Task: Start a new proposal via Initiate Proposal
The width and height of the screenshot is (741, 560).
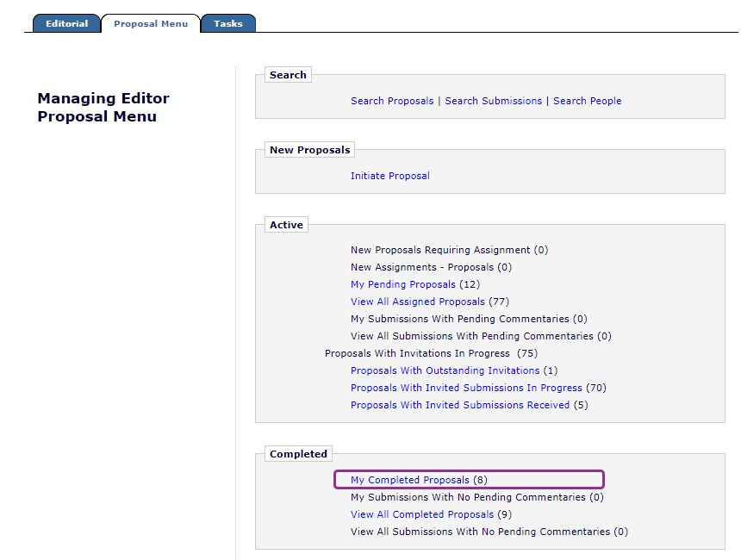Action: (389, 176)
